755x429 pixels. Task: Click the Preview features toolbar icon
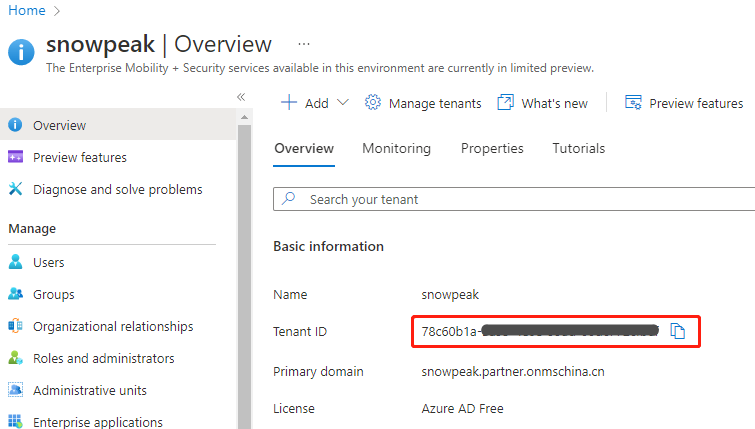(633, 103)
